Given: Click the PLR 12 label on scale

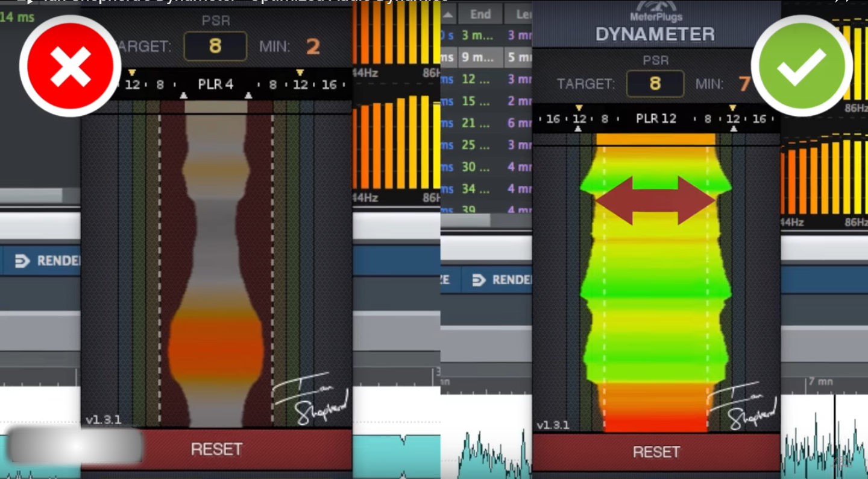Looking at the screenshot, I should click(656, 119).
